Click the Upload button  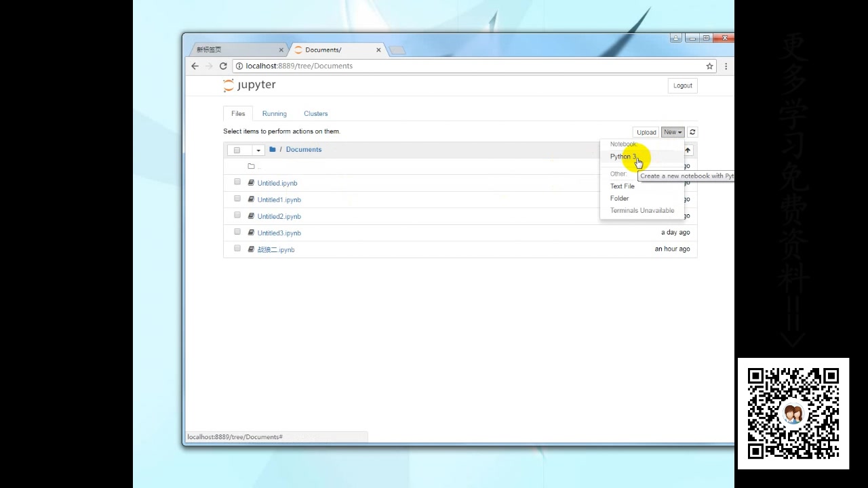pos(646,132)
